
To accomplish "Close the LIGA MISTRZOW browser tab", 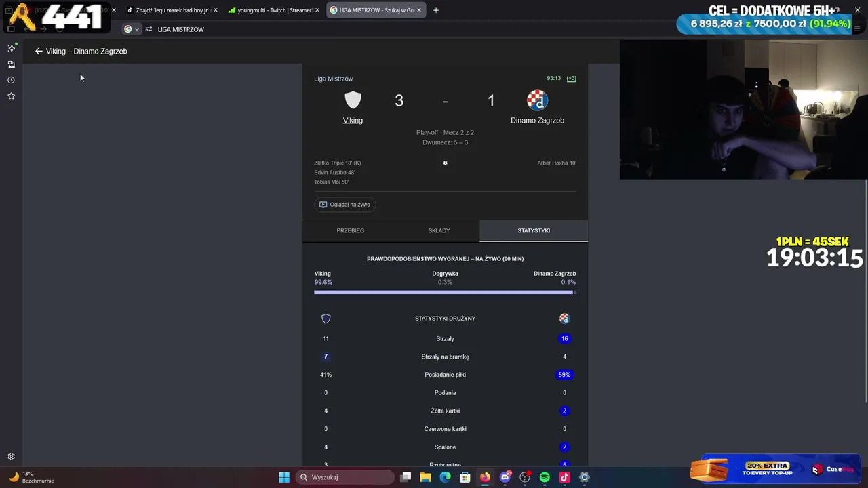I will pyautogui.click(x=419, y=10).
